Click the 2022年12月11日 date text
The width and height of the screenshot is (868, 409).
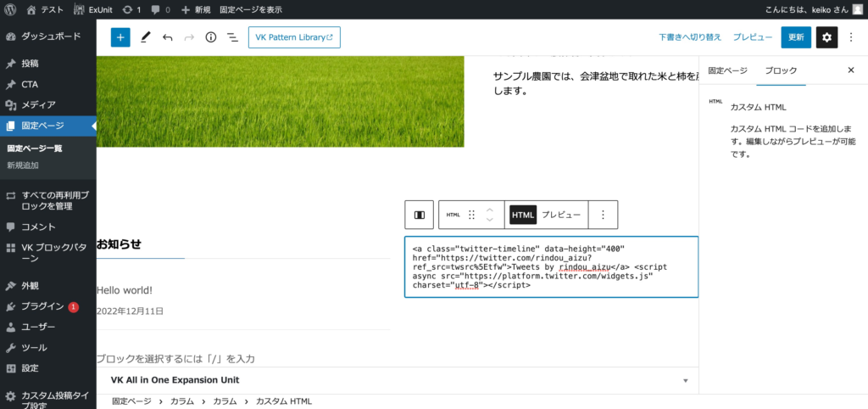pyautogui.click(x=130, y=311)
